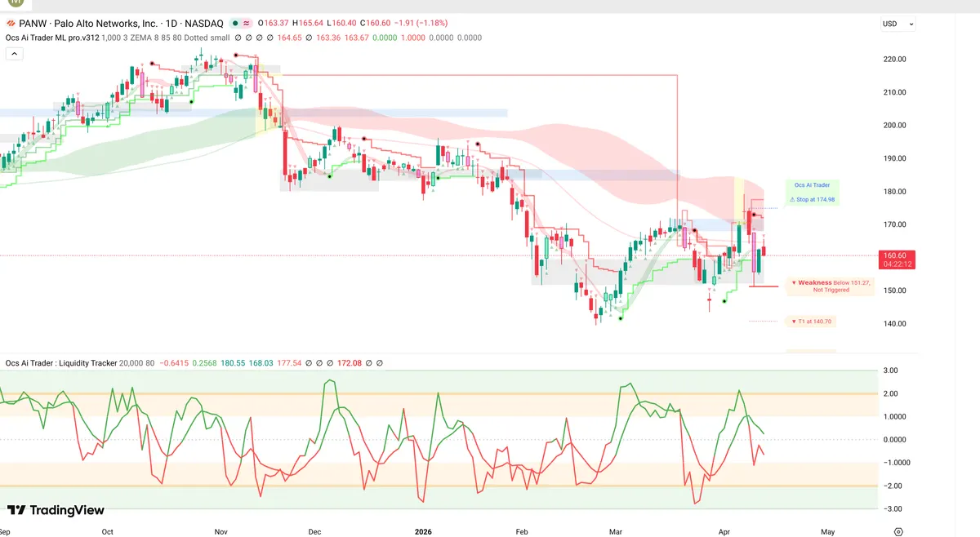
Task: Click the indicator value 164.65
Action: [291, 38]
